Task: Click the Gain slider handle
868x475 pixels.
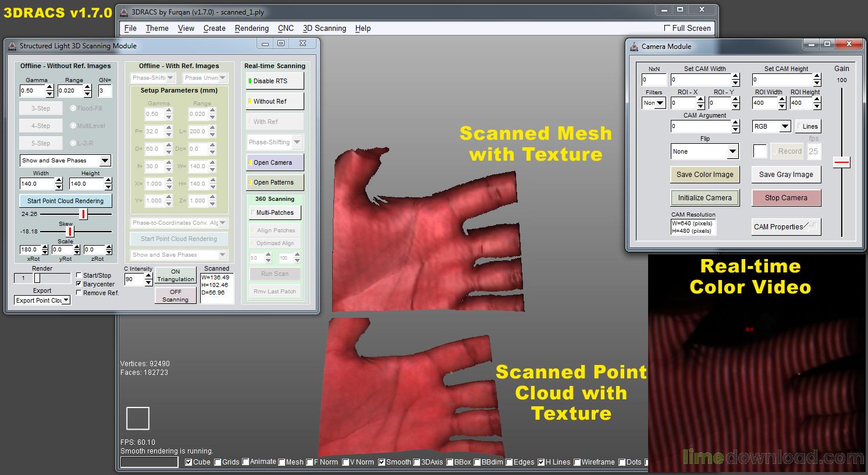Action: point(841,162)
